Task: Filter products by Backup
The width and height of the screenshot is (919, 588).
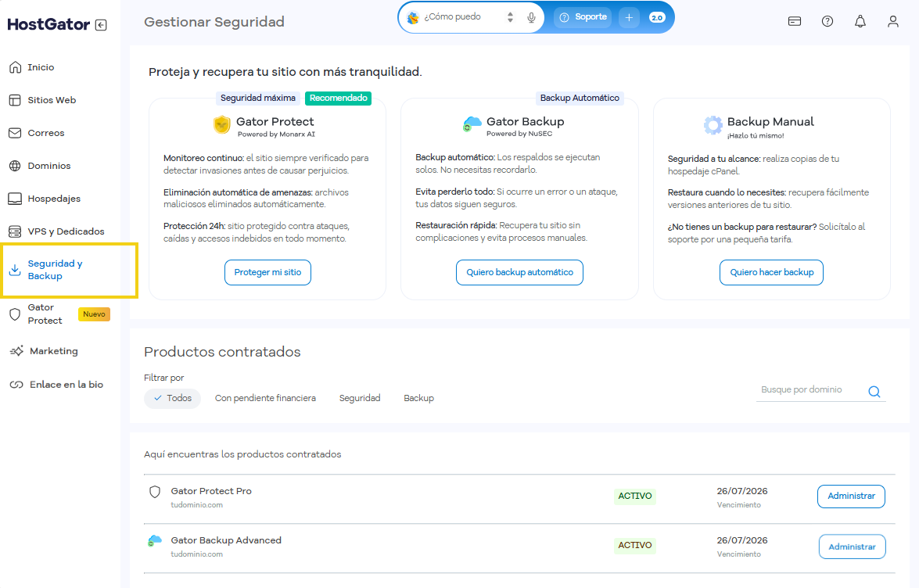Action: (419, 398)
